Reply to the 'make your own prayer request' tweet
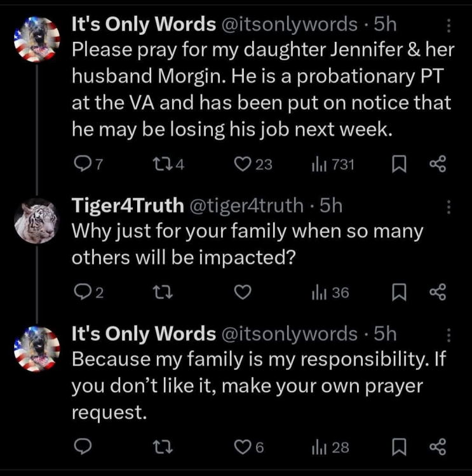Viewport: 472px width, 476px height. pos(81,447)
